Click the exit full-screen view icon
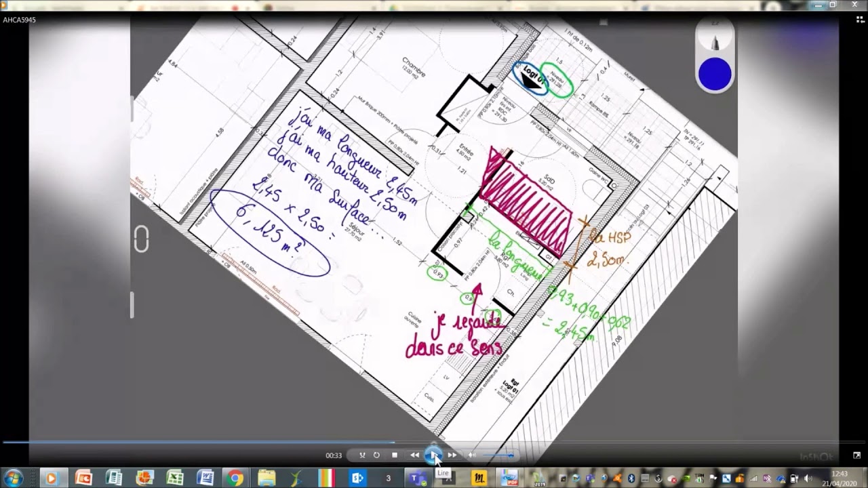Screen dimensions: 868x488 tap(856, 455)
